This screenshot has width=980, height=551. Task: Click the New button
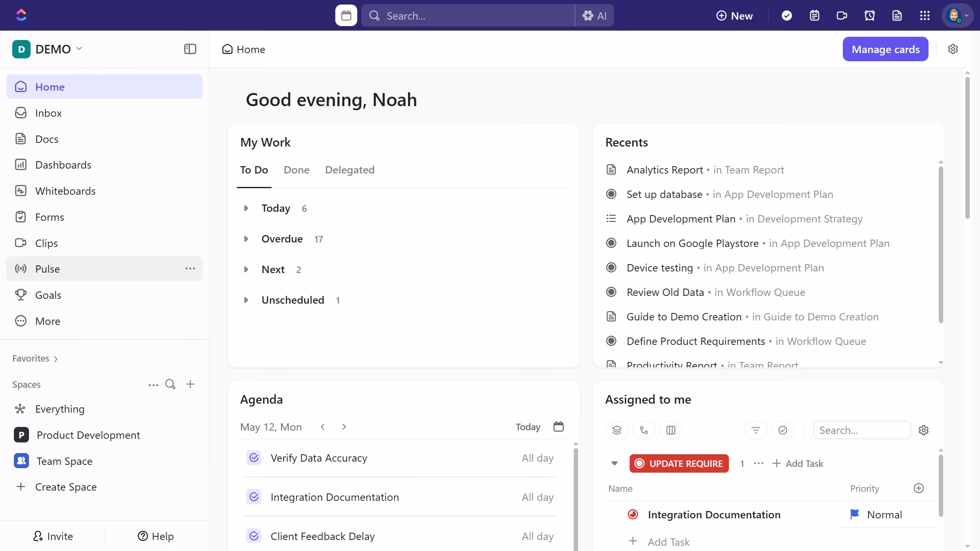735,16
